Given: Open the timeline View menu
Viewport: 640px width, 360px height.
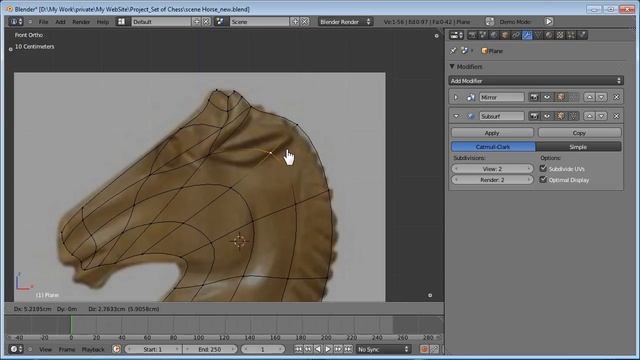Looking at the screenshot, I should [x=45, y=349].
